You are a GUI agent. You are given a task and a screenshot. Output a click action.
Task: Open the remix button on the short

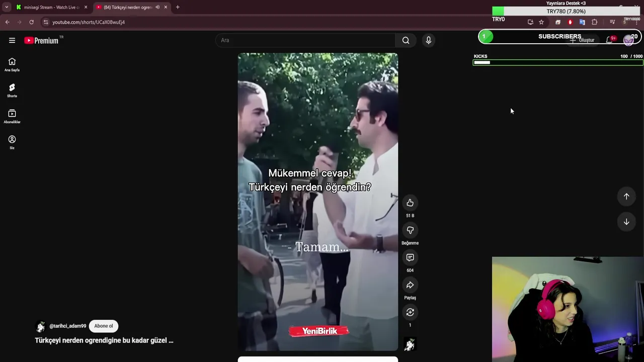410,312
